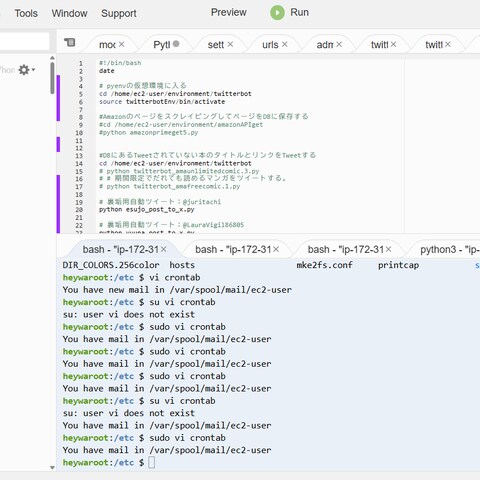The image size is (480, 480).
Task: Close the 'mo' editor tab
Action: point(122,44)
